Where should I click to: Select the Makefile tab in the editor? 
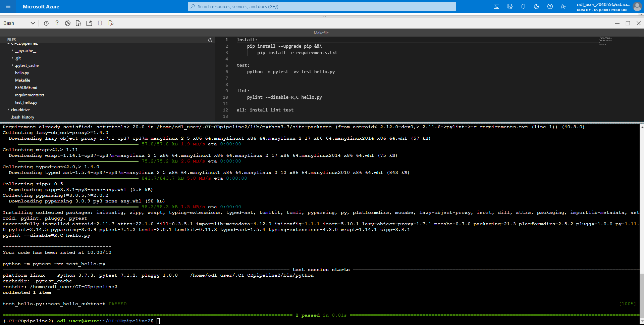(x=321, y=33)
